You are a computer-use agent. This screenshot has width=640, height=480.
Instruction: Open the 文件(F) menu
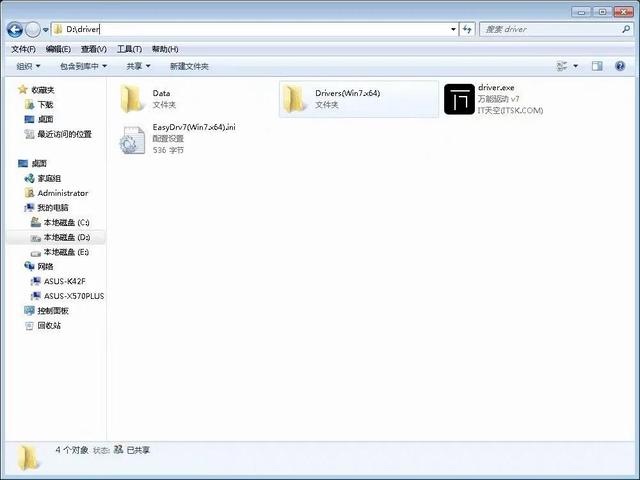coord(23,49)
